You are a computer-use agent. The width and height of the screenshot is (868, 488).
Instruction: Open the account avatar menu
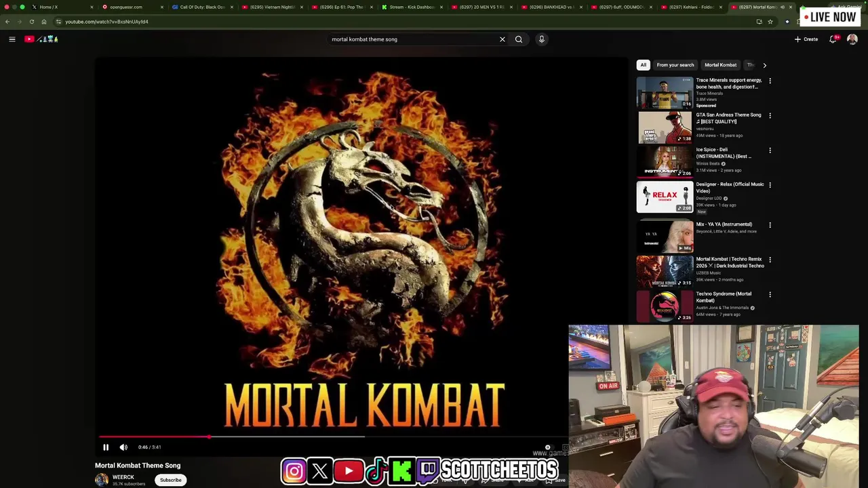852,39
